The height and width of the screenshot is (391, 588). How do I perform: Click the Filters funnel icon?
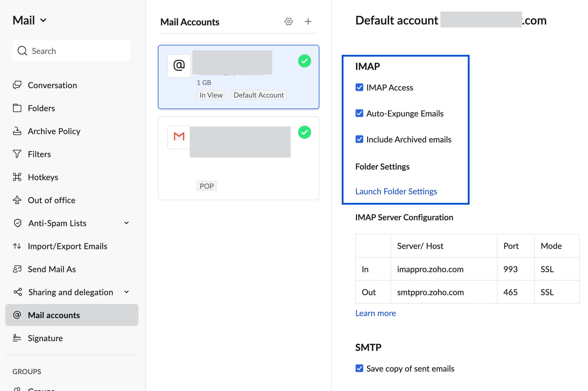(x=17, y=154)
